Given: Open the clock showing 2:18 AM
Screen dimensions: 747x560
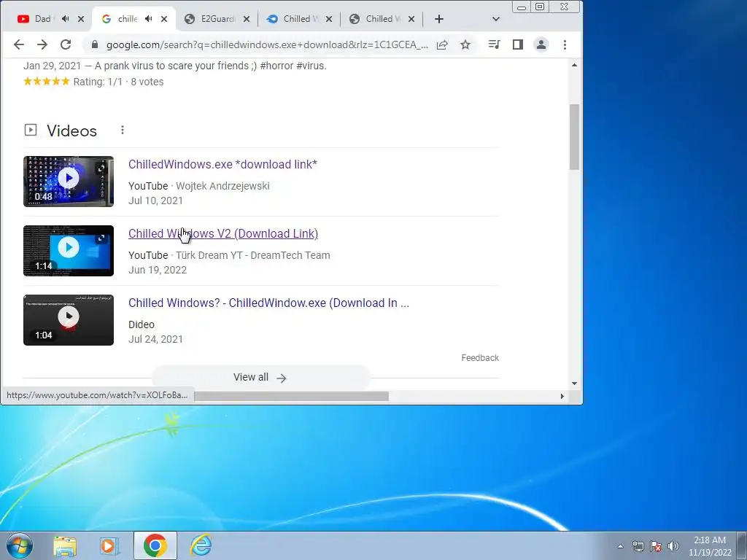Looking at the screenshot, I should tap(710, 546).
